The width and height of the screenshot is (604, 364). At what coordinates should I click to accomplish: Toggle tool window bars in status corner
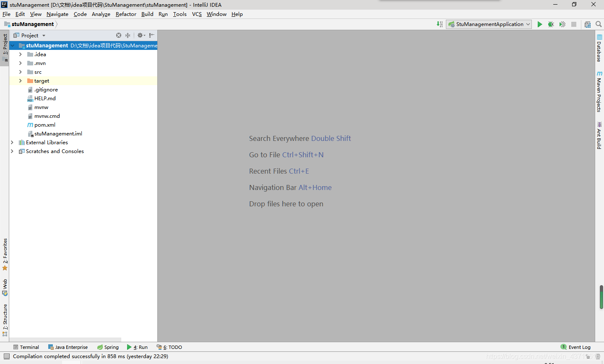[6, 356]
